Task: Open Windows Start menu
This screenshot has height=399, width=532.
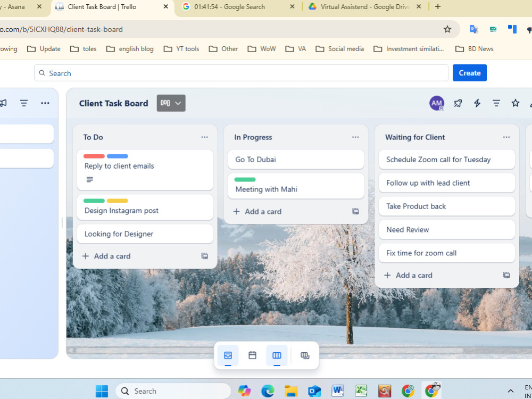Action: [102, 391]
